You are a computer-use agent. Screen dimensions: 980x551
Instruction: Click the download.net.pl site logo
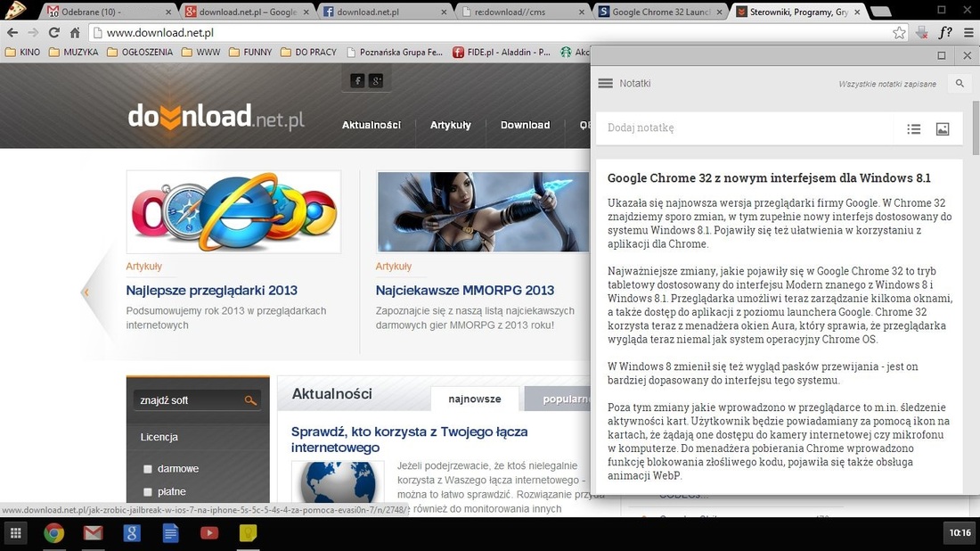coord(216,116)
